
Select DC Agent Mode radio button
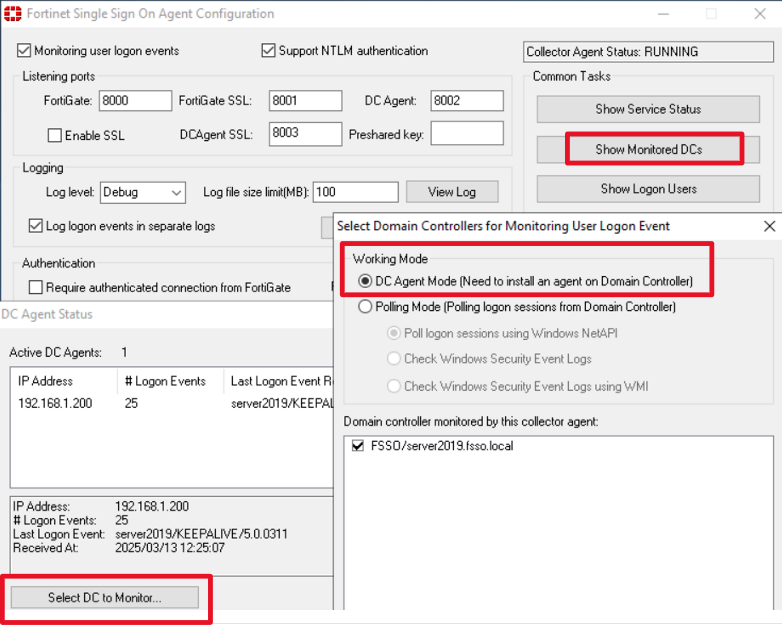pyautogui.click(x=365, y=281)
